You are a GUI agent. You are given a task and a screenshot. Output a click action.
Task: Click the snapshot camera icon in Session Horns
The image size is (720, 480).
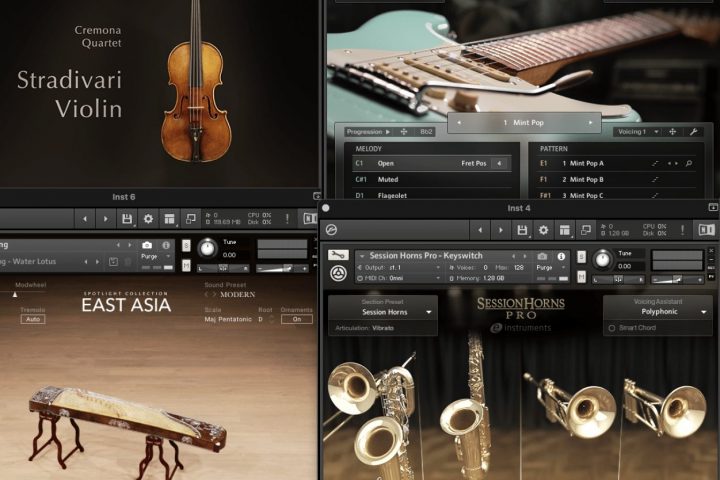(541, 256)
